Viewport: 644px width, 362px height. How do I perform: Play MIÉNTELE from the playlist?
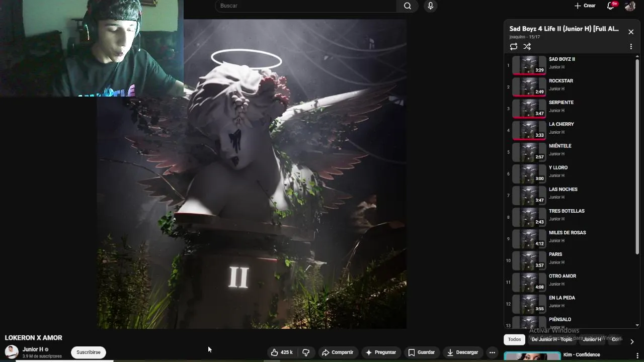click(x=570, y=151)
